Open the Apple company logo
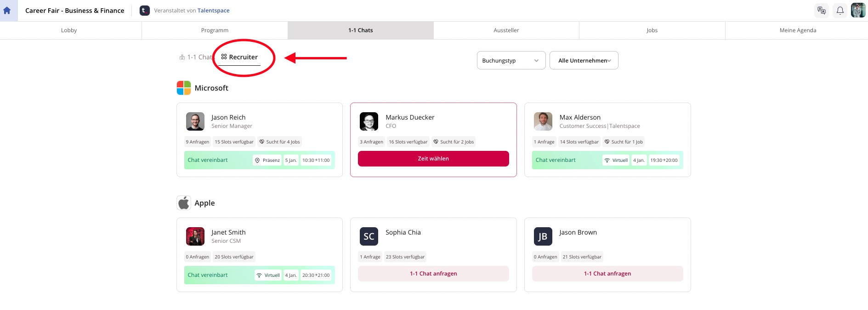868x310 pixels. point(184,203)
